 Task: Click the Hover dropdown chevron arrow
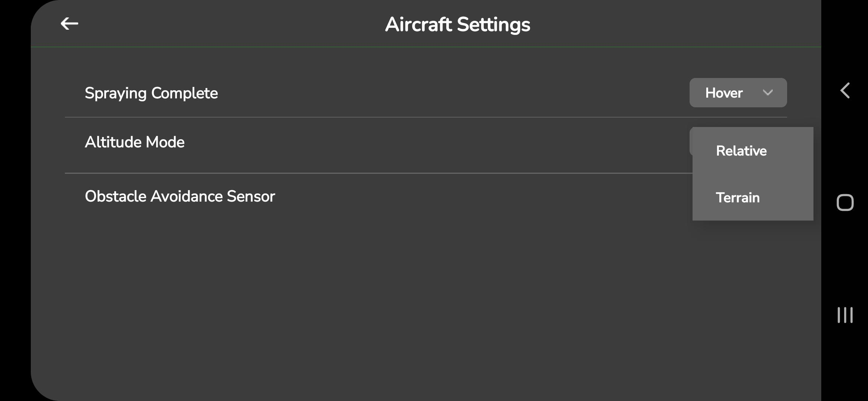click(x=767, y=92)
